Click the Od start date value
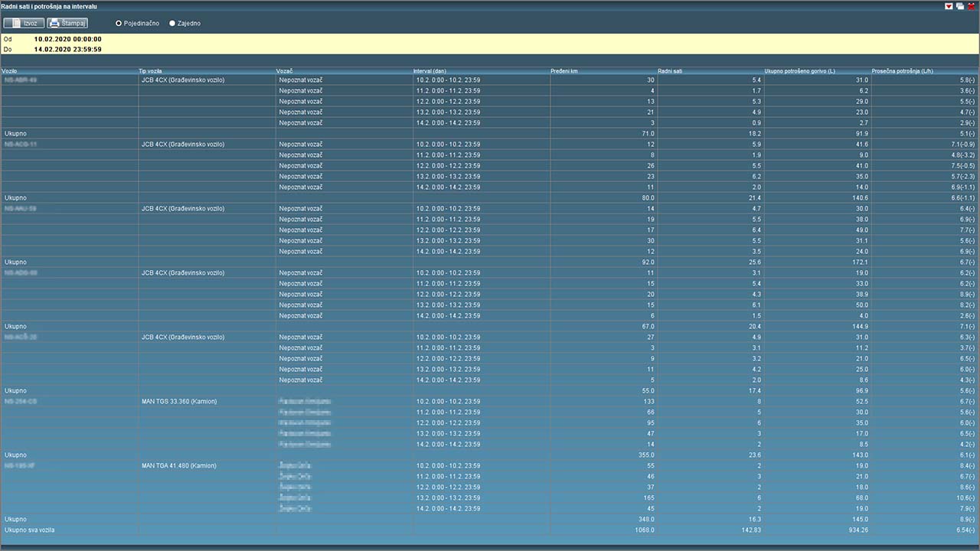The height and width of the screenshot is (551, 980). click(x=67, y=39)
